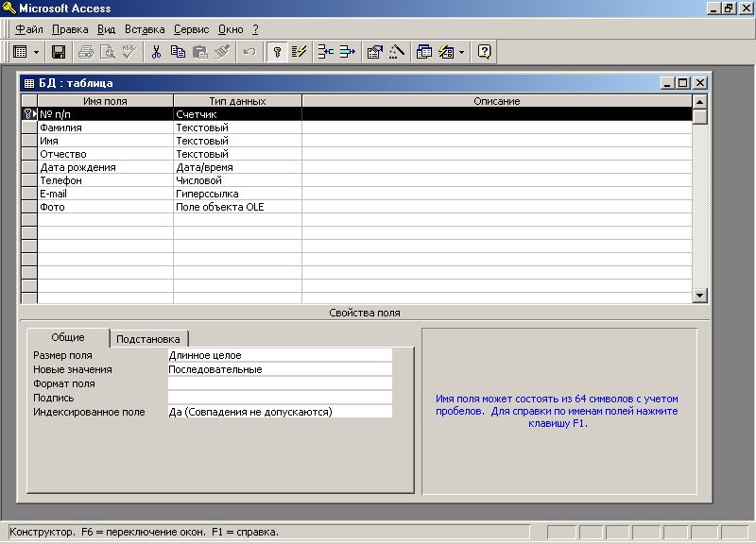This screenshot has height=544, width=756.
Task: Click the Числовой data type cell
Action: 237,180
